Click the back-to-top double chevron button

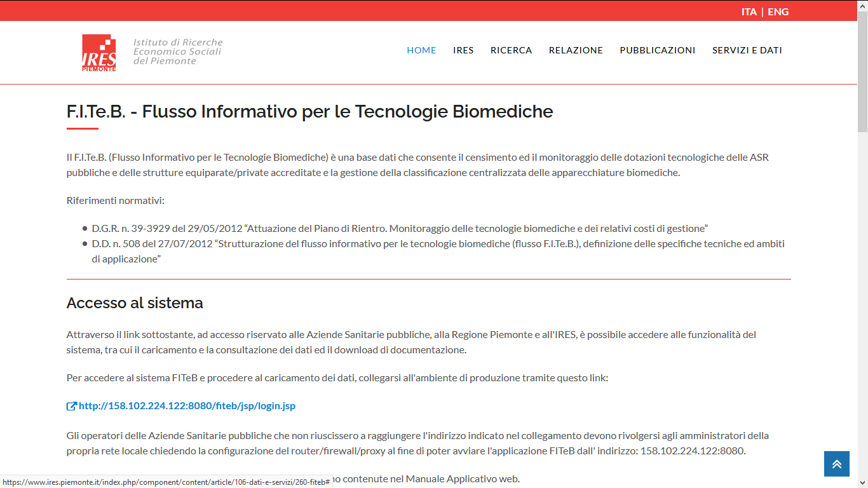coord(837,464)
